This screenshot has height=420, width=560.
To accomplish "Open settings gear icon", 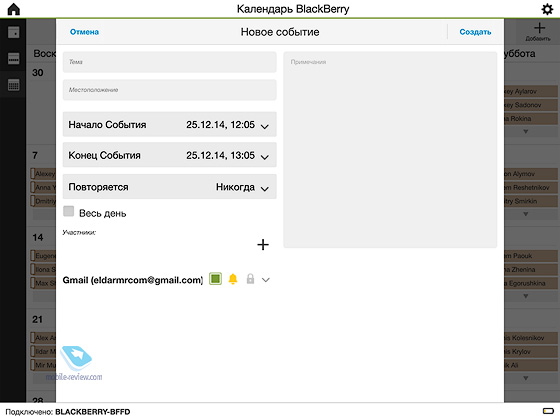I will (x=547, y=9).
